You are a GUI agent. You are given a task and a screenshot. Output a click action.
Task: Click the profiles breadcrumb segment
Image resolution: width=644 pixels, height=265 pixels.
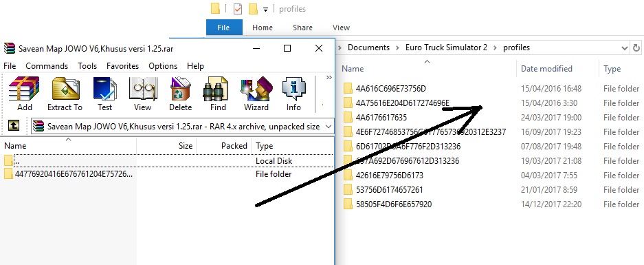point(516,47)
